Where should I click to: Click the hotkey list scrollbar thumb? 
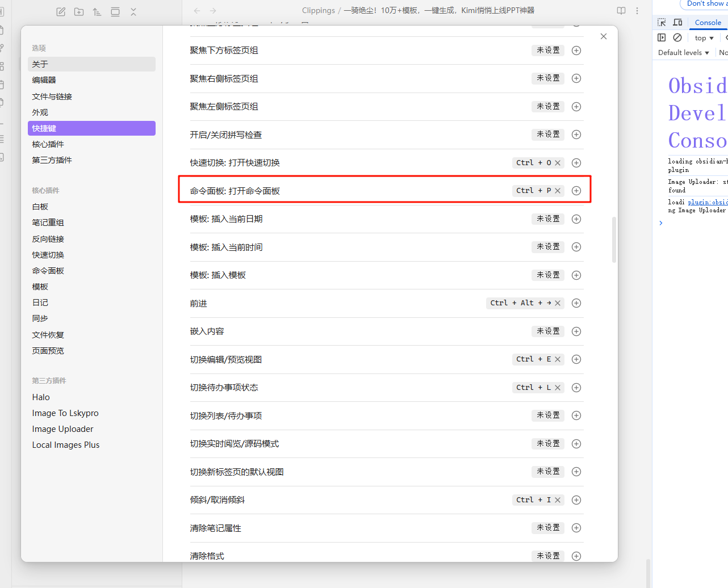point(614,240)
